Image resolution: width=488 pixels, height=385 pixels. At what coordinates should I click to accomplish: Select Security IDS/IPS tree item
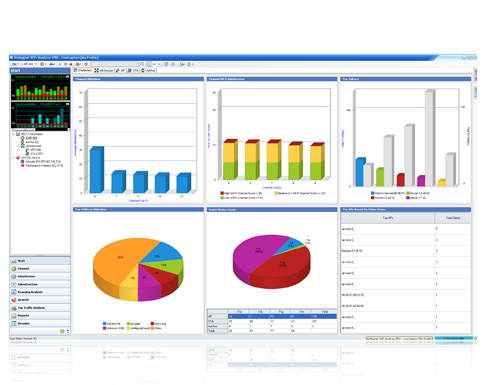pyautogui.click(x=41, y=162)
